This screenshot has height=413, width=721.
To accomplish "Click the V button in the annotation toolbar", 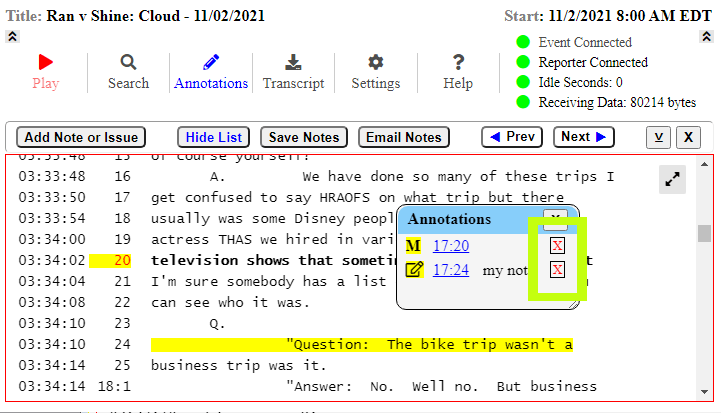I will [x=658, y=137].
